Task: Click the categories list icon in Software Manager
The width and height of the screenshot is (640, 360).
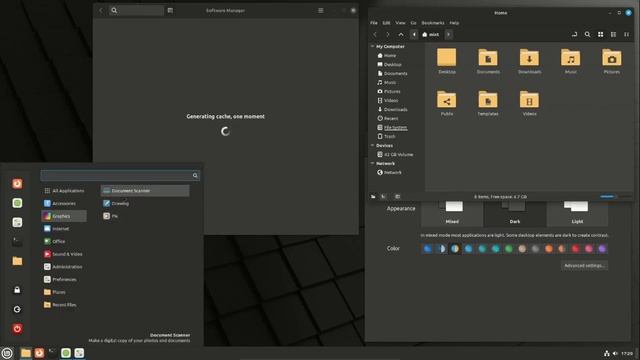Action: point(170,10)
